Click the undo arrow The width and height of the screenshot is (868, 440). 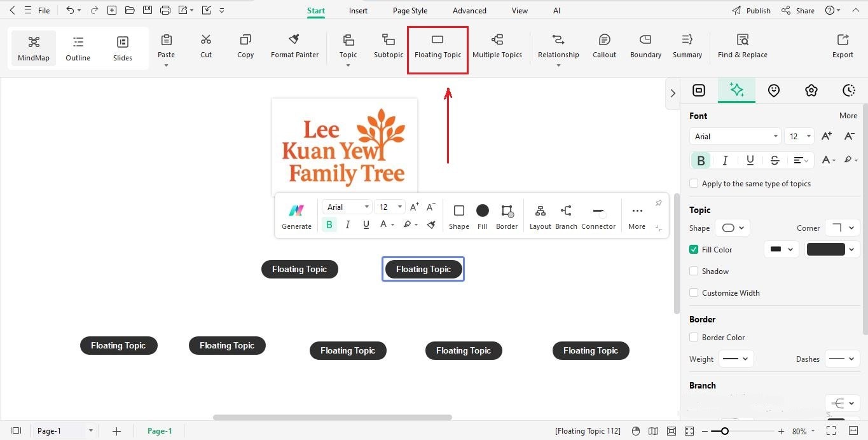point(70,10)
